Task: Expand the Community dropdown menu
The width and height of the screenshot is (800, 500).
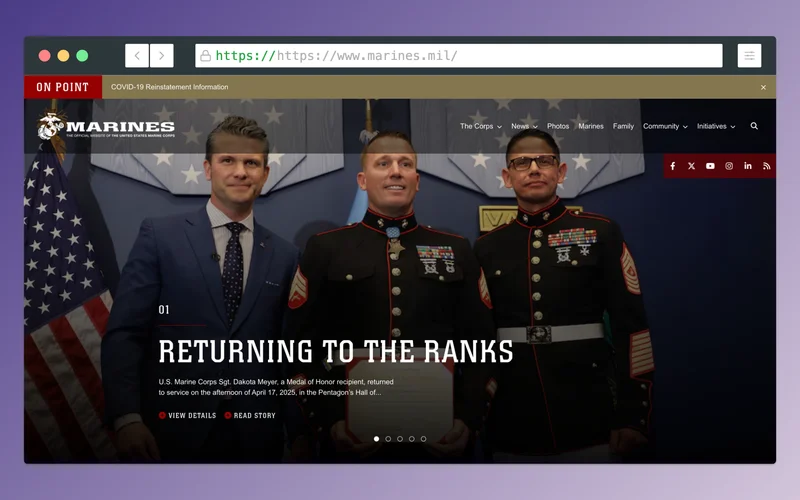Action: click(665, 126)
